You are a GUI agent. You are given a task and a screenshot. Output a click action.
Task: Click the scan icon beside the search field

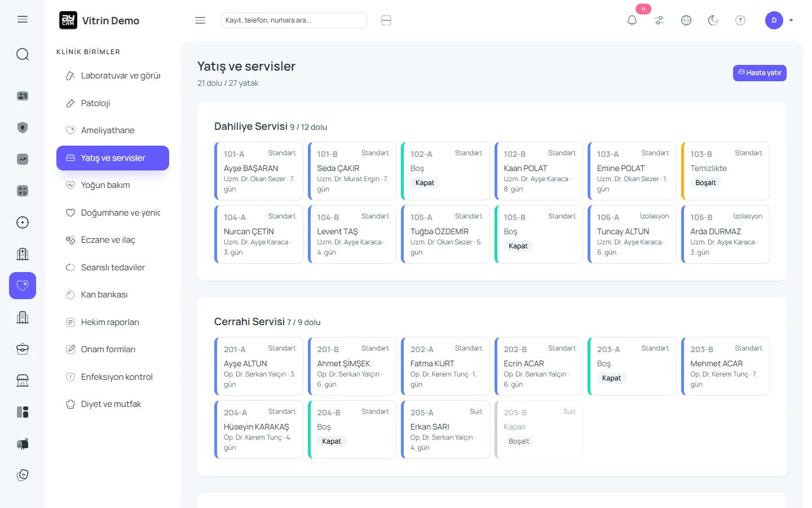pos(386,20)
